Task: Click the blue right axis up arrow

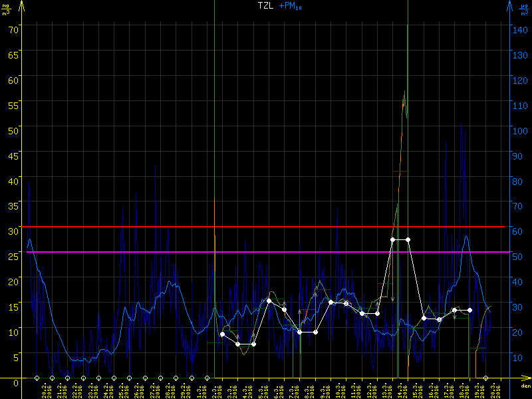Action: tap(510, 7)
